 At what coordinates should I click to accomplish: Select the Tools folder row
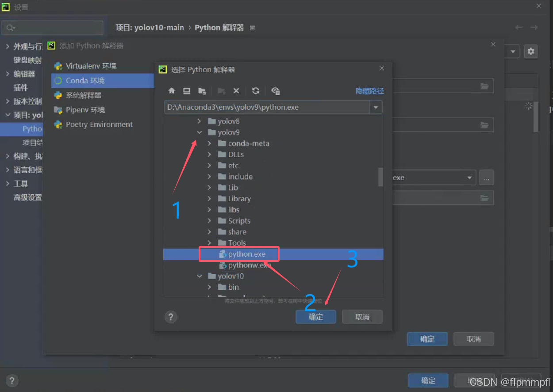click(273, 243)
